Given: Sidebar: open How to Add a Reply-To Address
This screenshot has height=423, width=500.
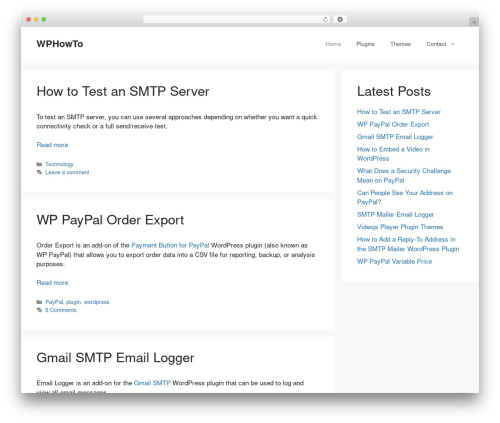Looking at the screenshot, I should pos(408,244).
